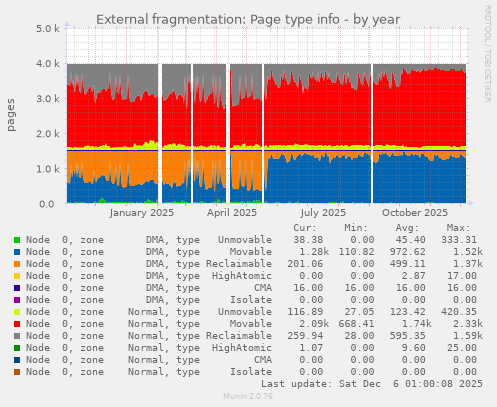
Task: Click the 'October 2025' x-axis label
Action: (415, 213)
